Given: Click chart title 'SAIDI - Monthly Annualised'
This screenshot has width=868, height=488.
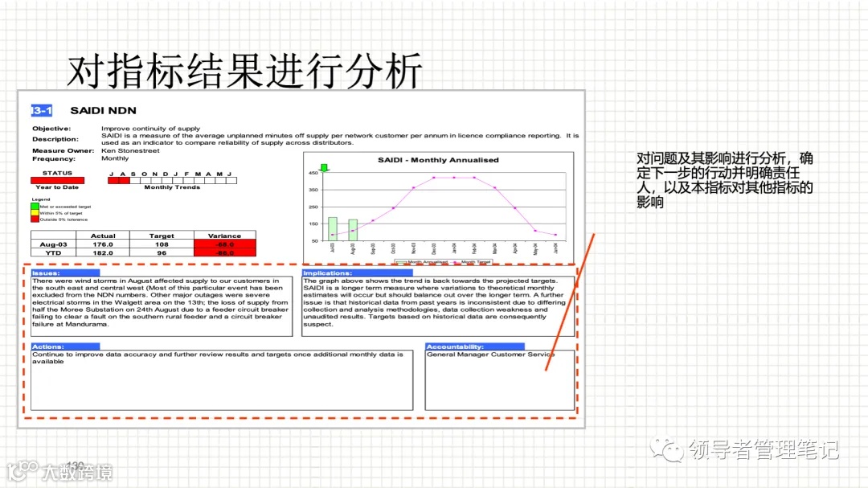Looking at the screenshot, I should click(439, 160).
